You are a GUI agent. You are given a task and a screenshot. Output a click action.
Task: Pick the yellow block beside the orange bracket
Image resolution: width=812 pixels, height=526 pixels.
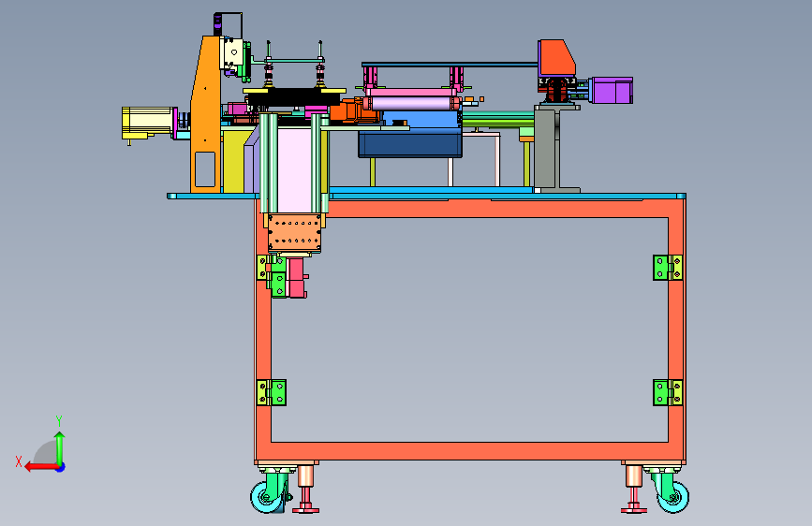[x=233, y=160]
